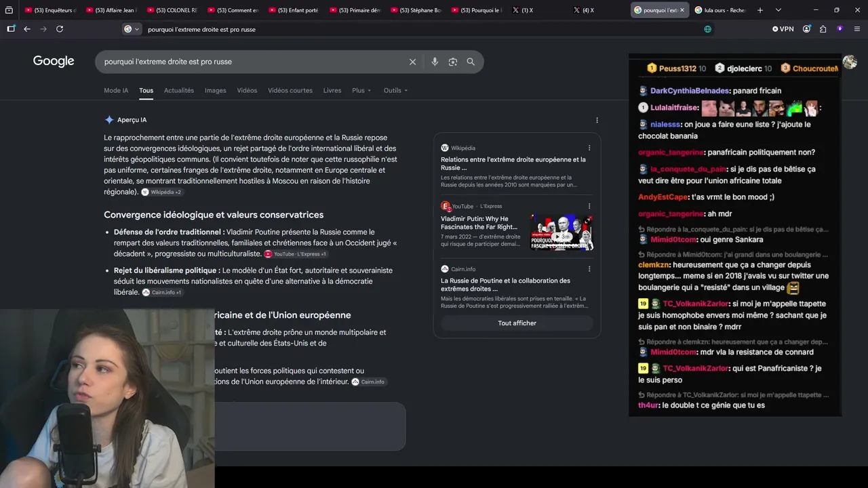This screenshot has width=868, height=488.
Task: Click the translate globe icon in address bar
Action: (708, 29)
